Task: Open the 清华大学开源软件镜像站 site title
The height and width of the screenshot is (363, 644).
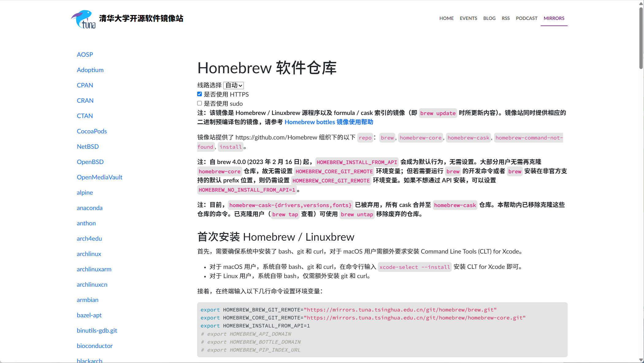Action: 141,18
